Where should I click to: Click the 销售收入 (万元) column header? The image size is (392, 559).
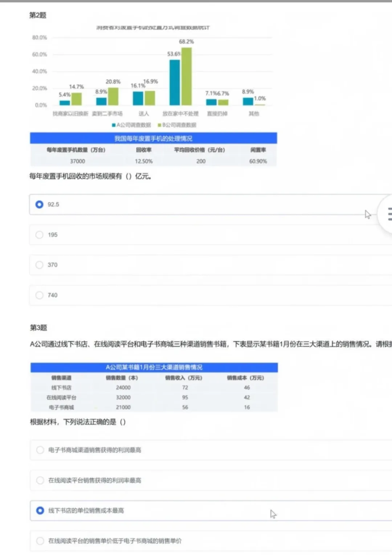click(184, 378)
